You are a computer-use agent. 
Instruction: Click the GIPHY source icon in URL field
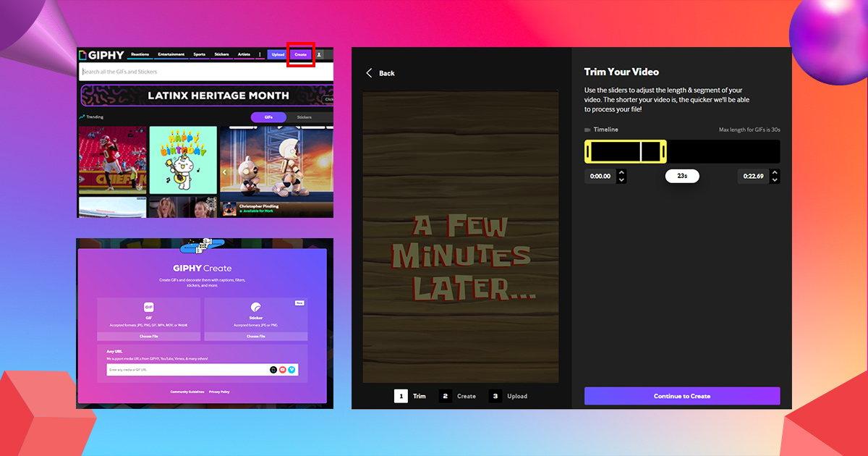(x=273, y=370)
